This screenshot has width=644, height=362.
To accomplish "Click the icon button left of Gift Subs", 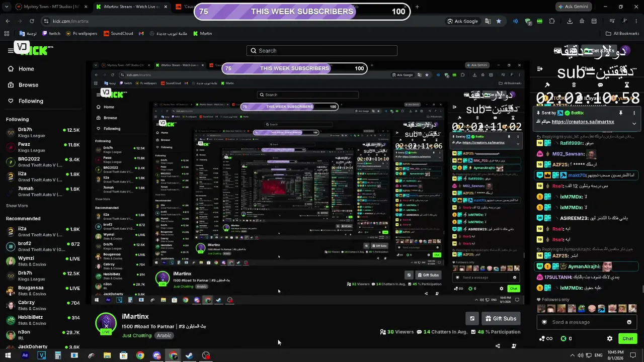I will click(x=472, y=318).
